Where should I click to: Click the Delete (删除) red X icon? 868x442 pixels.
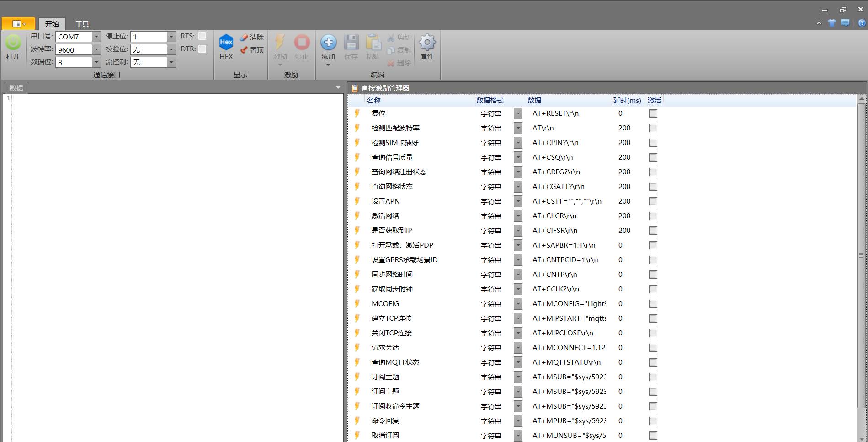[x=391, y=63]
